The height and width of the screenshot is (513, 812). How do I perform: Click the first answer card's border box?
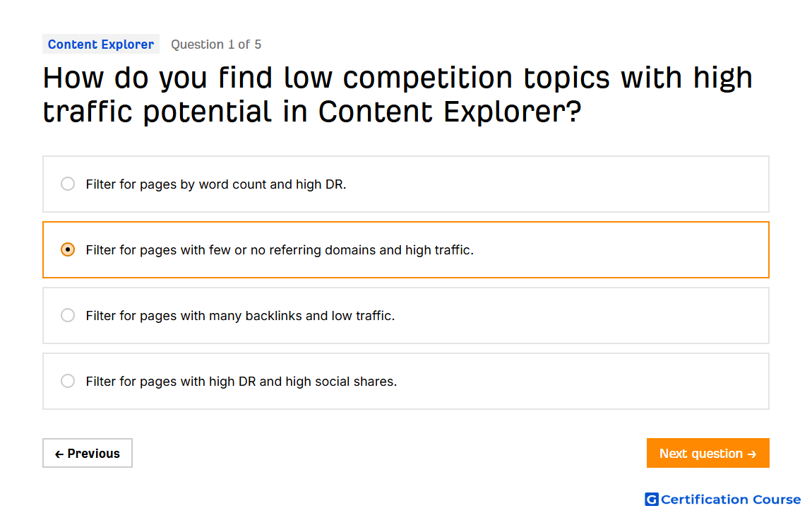click(406, 184)
